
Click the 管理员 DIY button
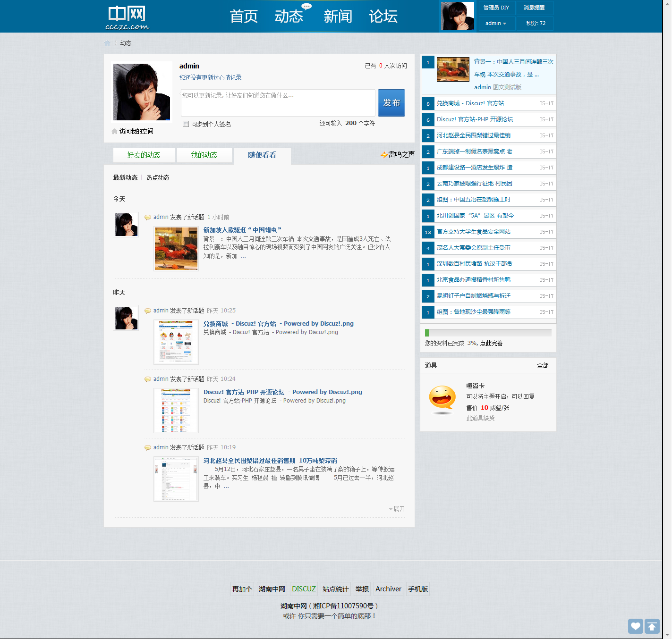pyautogui.click(x=496, y=8)
